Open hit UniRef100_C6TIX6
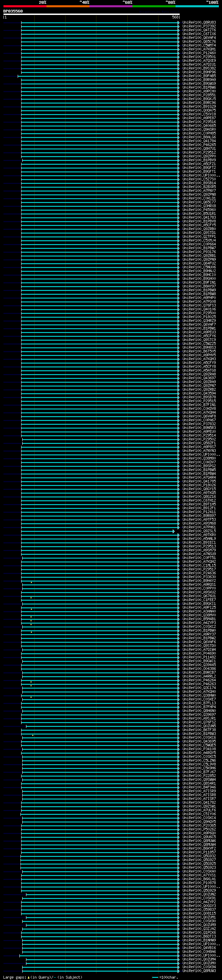Screen dimensions: 222x980 pyautogui.click(x=199, y=34)
